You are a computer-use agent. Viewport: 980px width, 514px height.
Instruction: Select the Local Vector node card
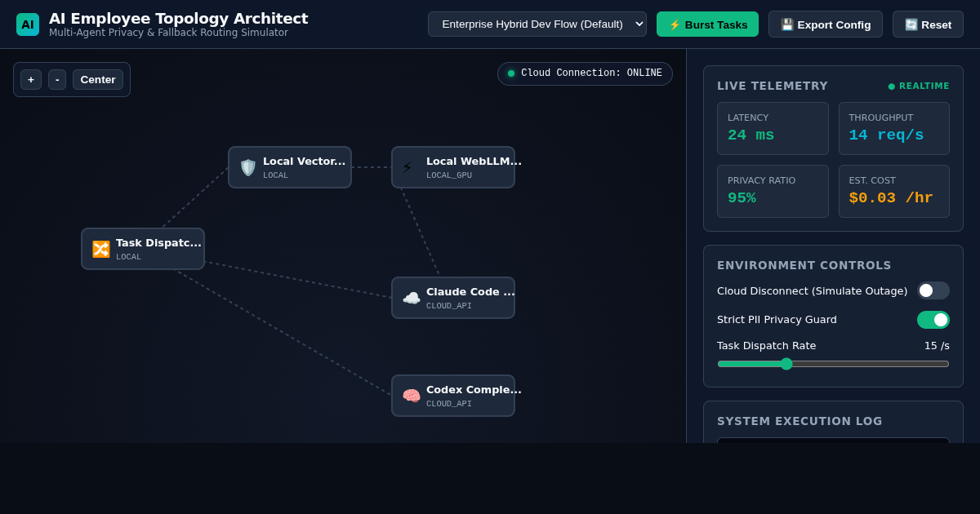pyautogui.click(x=290, y=167)
